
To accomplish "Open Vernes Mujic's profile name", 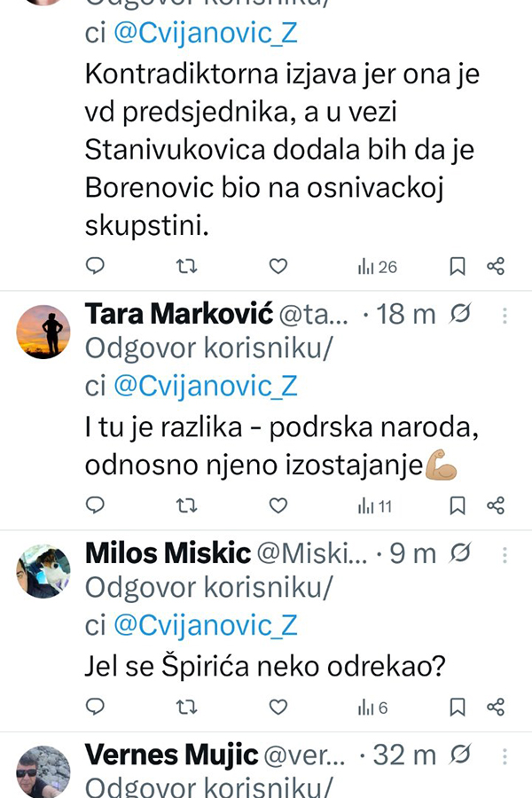I will [x=171, y=755].
